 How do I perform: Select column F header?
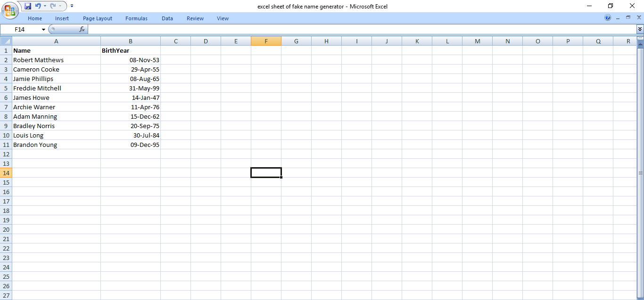(x=266, y=41)
